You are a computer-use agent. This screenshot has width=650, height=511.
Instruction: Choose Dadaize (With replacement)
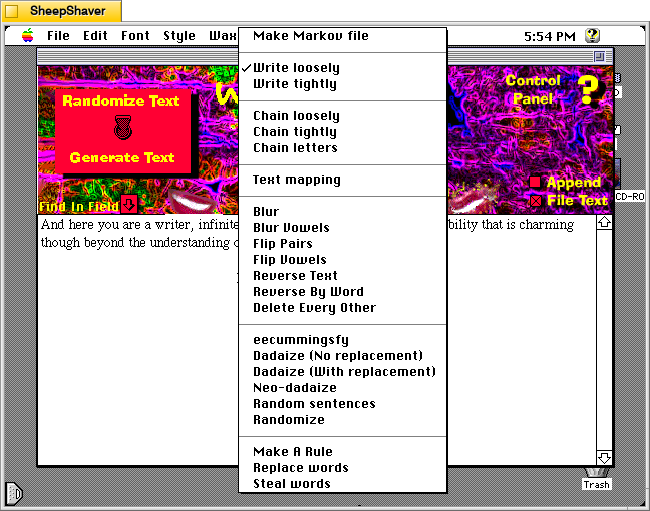[x=342, y=372]
